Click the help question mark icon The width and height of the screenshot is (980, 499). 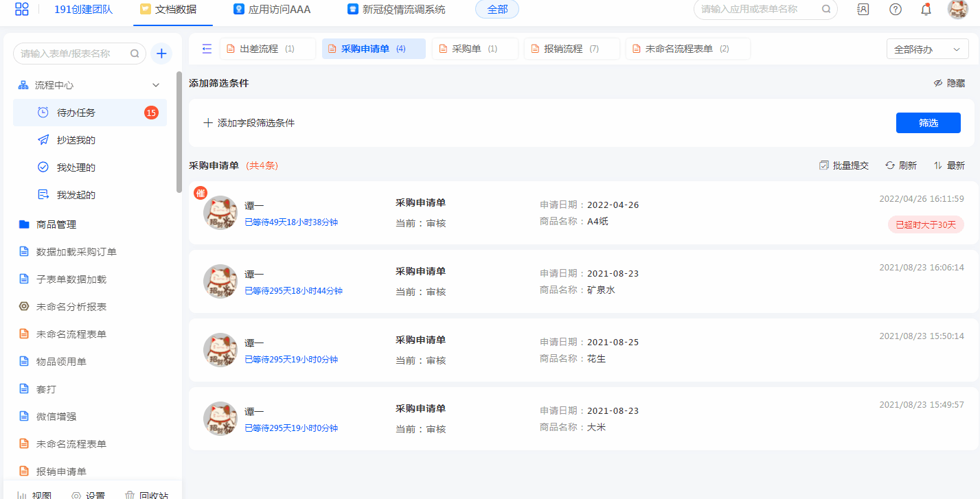[x=895, y=10]
